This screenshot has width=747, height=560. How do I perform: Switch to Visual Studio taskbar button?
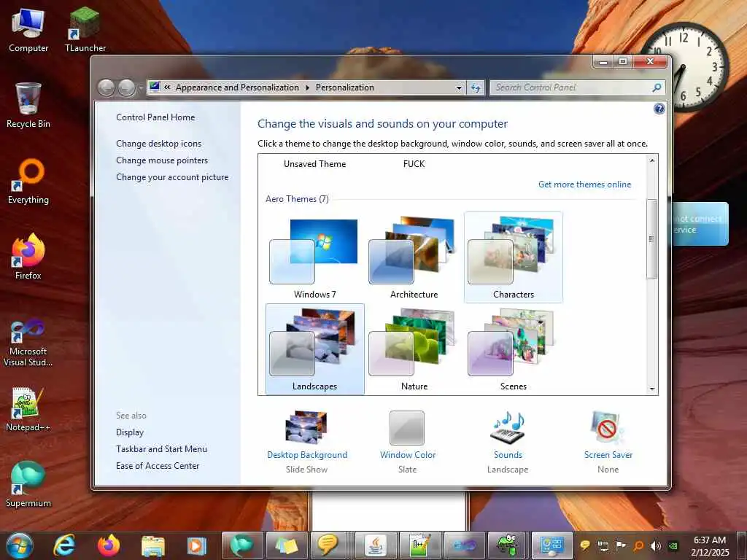pyautogui.click(x=465, y=545)
